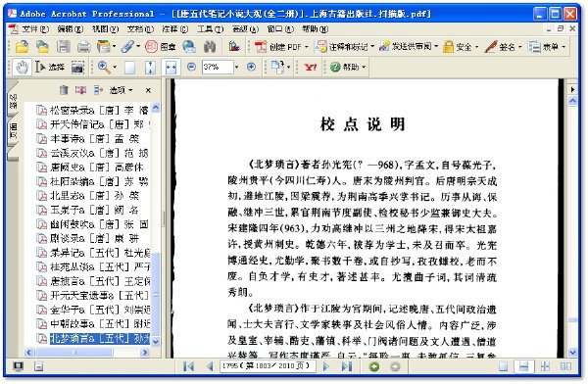Click the 37% zoom input field

click(x=218, y=68)
